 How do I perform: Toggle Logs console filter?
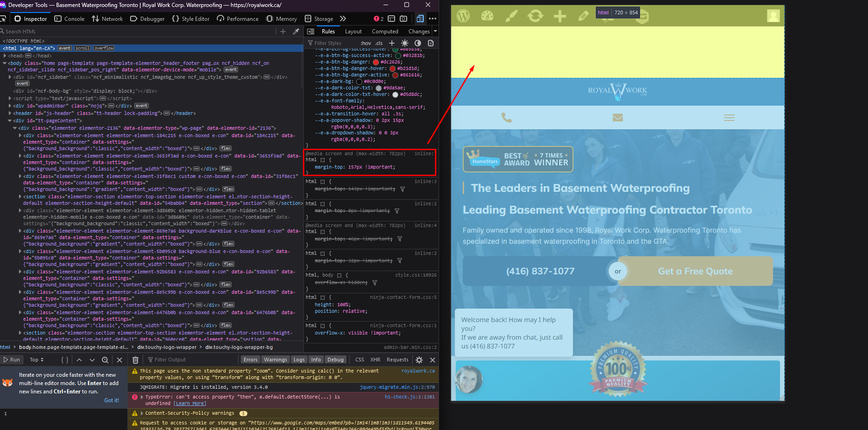[x=299, y=360]
